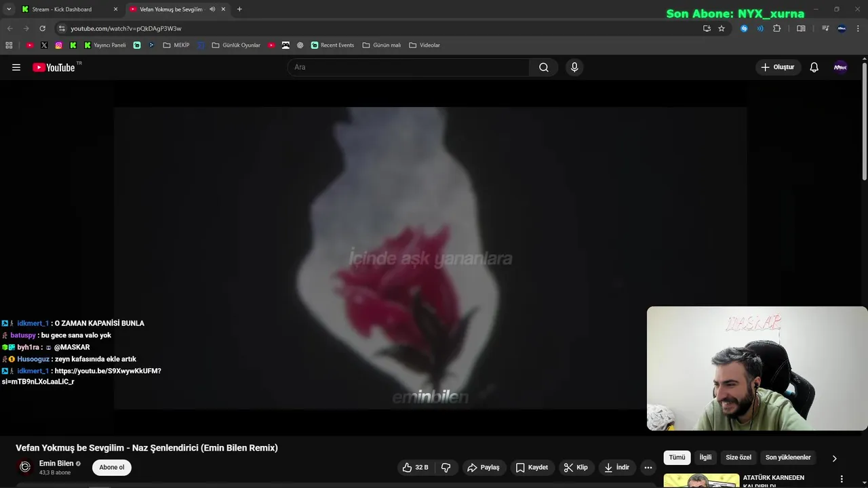
Task: Open the first YouTube bookmark icon
Action: click(x=30, y=45)
